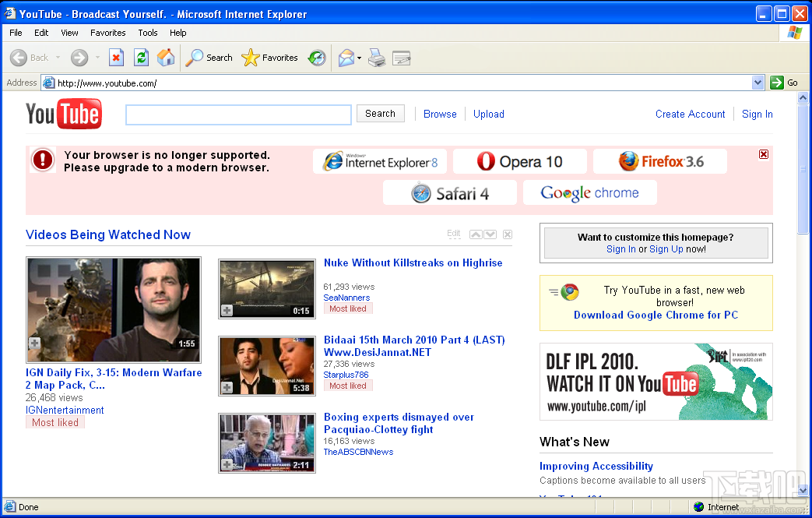Go to the Home page icon
This screenshot has height=518, width=812.
[166, 58]
